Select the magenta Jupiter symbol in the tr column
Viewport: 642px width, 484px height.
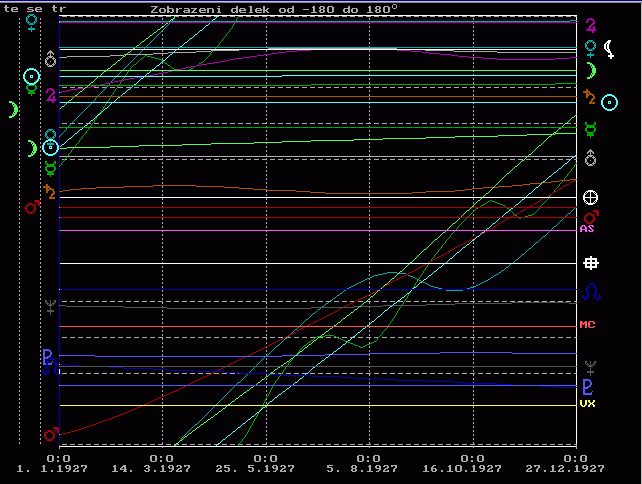pyautogui.click(x=51, y=95)
